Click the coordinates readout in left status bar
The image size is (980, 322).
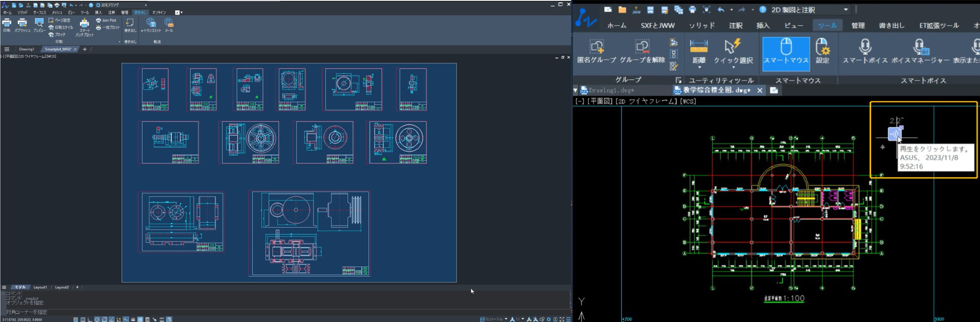[22, 320]
